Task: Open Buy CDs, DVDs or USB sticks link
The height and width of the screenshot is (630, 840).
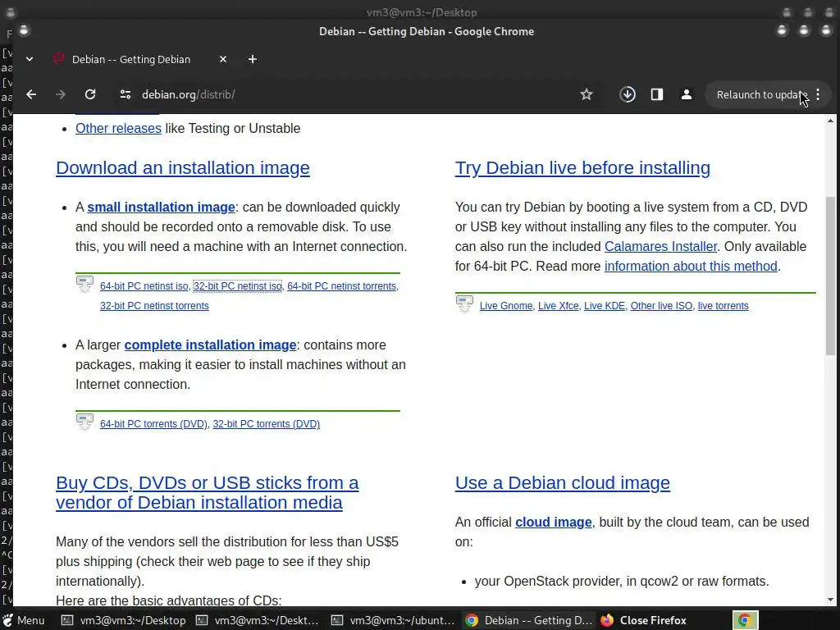Action: pyautogui.click(x=207, y=493)
